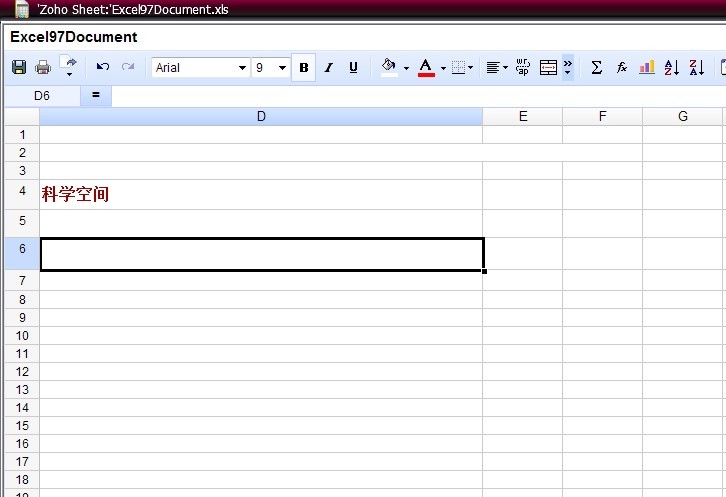Expand the cell borders dropdown

click(x=471, y=68)
